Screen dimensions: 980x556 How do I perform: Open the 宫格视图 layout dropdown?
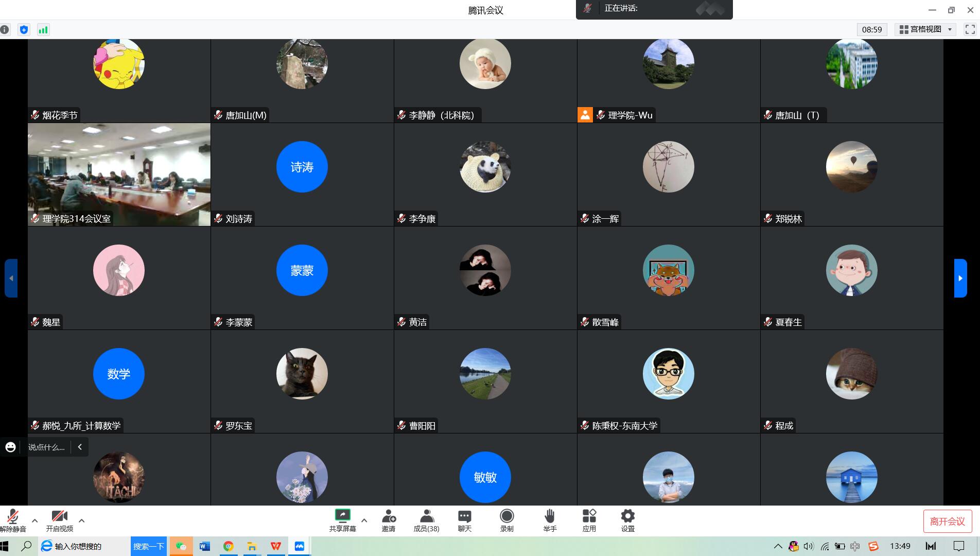click(926, 30)
